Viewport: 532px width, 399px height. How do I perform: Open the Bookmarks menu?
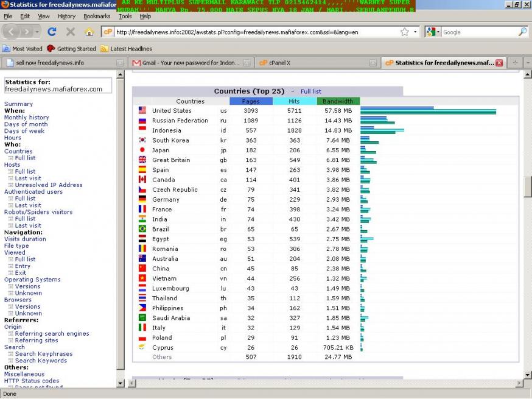(97, 16)
